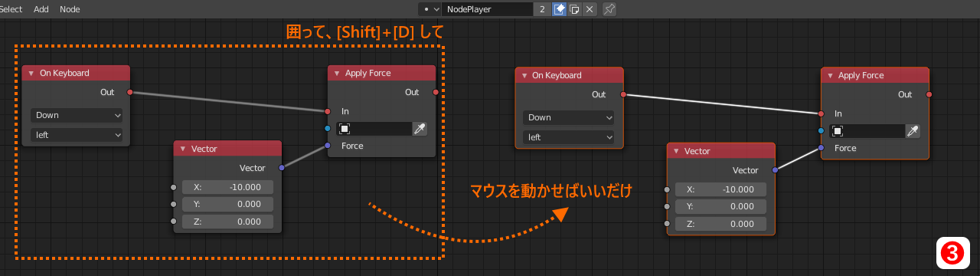Open the Down dropdown in duplicated On Keyboard
Screen dimensions: 980x276
point(569,117)
